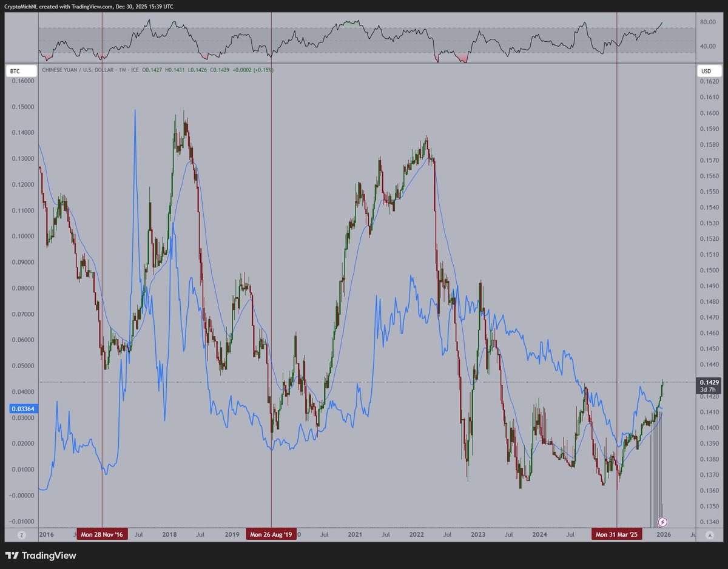Image resolution: width=728 pixels, height=569 pixels.
Task: Click the 2026 label on time axis
Action: 664,535
